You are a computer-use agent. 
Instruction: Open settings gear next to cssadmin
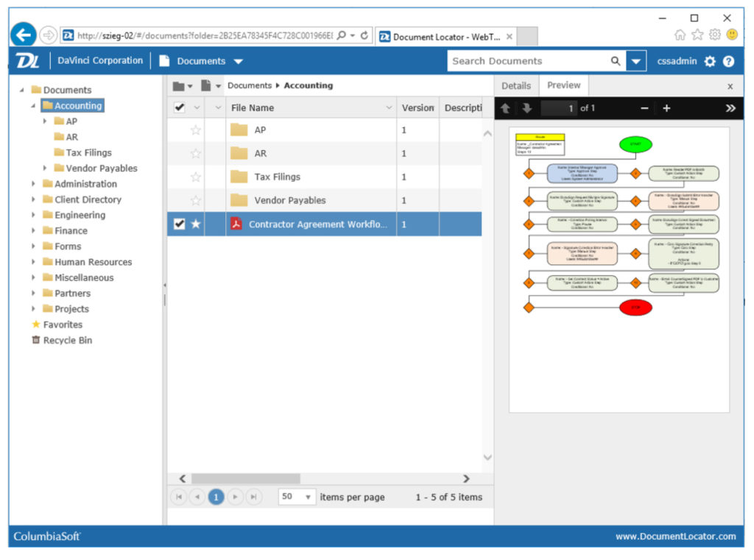[710, 61]
